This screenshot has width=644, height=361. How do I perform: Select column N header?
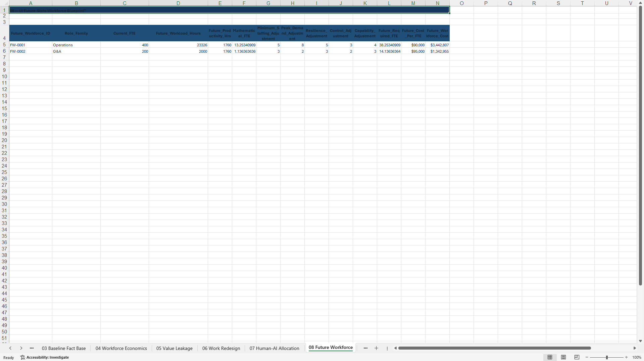[437, 3]
